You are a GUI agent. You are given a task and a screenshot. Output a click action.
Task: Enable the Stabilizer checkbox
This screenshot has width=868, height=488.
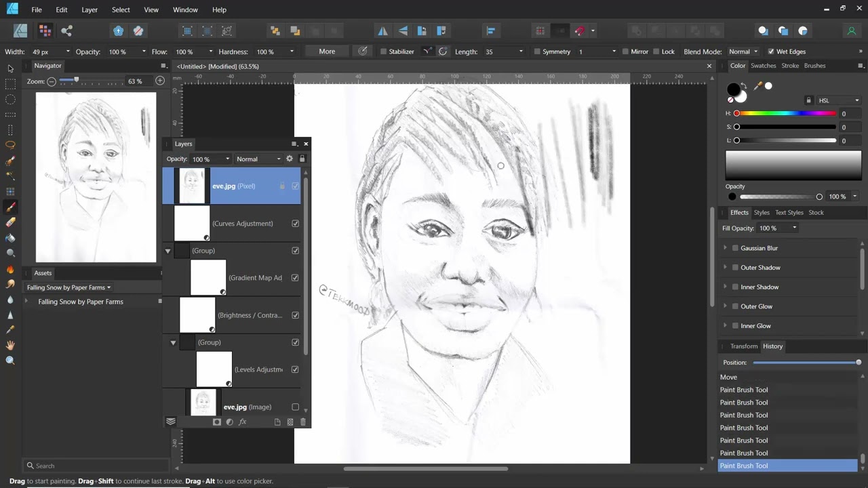click(x=383, y=52)
